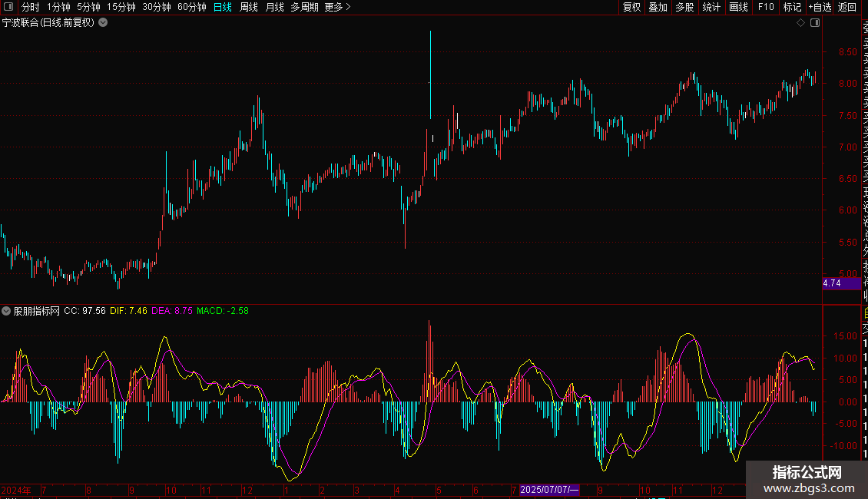
Task: Click the DEA: 8.75 indicator value
Action: click(172, 311)
